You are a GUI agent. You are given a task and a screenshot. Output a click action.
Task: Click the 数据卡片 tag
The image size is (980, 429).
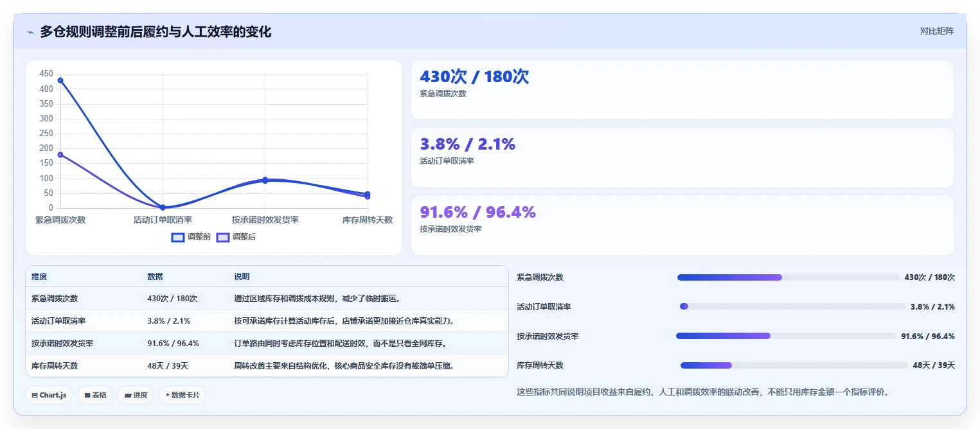182,395
